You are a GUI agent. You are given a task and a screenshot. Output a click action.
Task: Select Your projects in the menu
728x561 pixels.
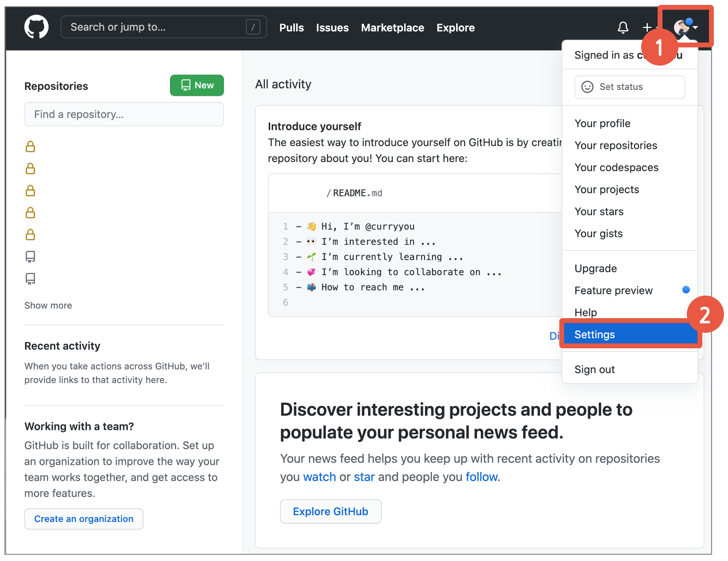coord(630,190)
